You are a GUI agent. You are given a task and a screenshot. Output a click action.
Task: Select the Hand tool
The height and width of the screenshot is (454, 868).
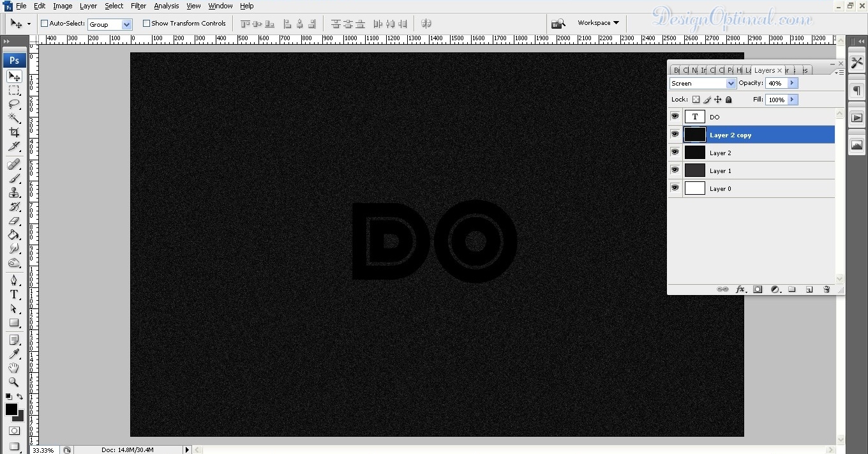14,368
